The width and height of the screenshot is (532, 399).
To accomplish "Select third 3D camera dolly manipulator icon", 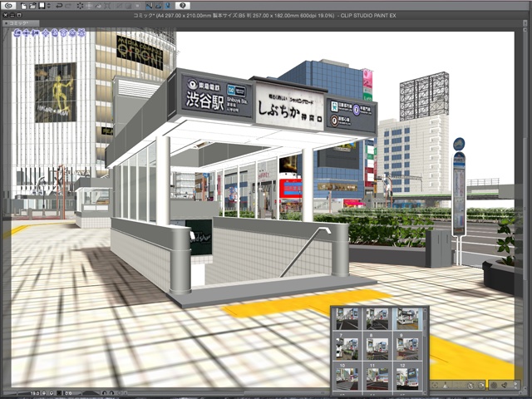I will tap(36, 33).
